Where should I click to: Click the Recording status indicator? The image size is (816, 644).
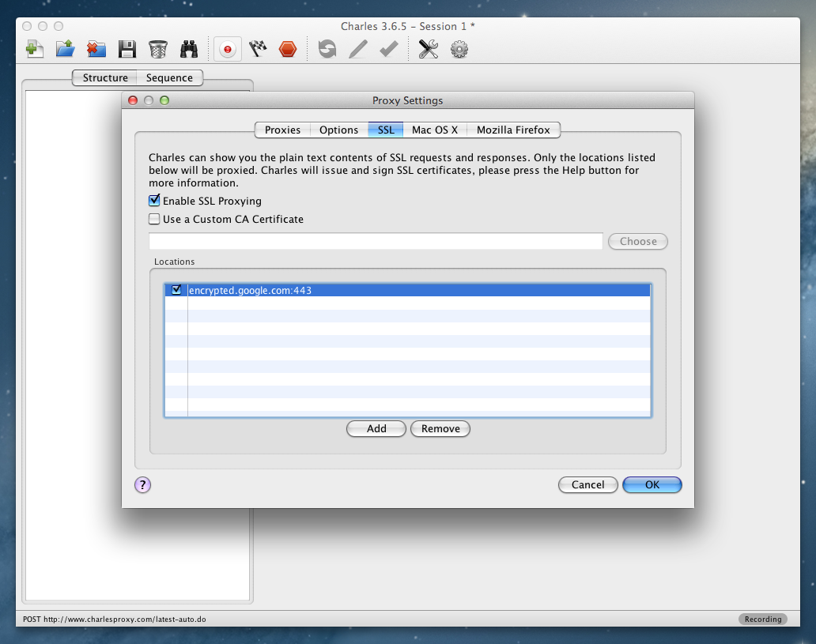(763, 619)
